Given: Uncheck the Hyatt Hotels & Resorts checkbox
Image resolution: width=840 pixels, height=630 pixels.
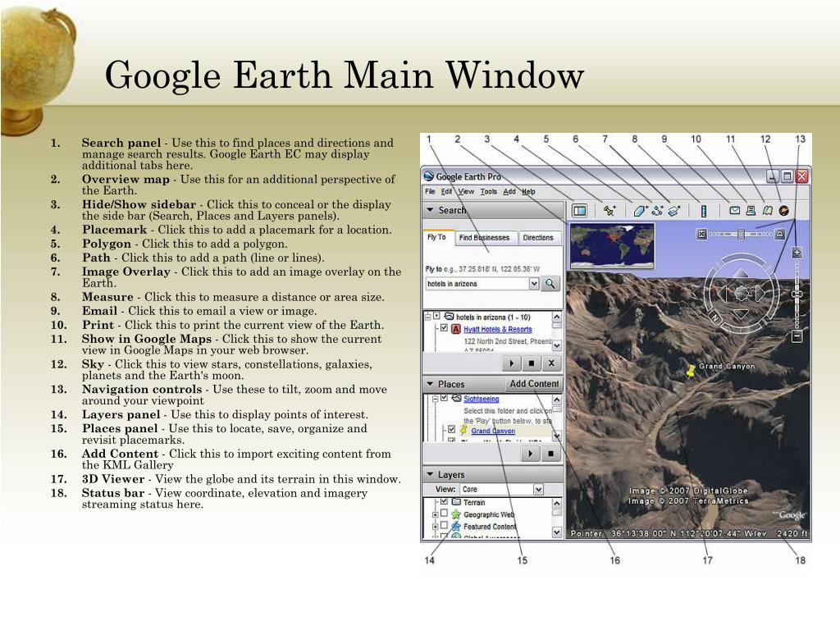Looking at the screenshot, I should point(444,328).
